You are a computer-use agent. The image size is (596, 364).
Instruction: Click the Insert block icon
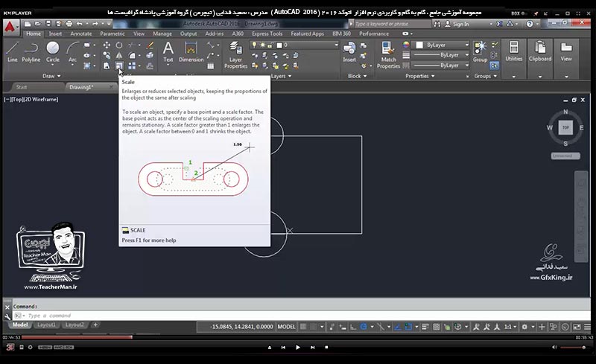[349, 51]
